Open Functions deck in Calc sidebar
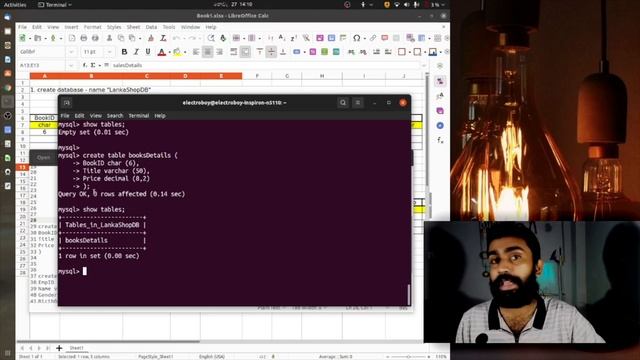Screen dimensions: 640x360 tap(440, 140)
